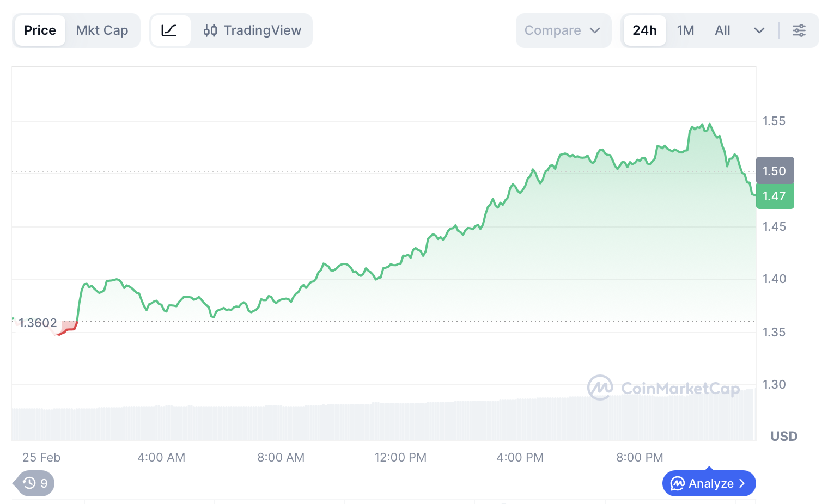This screenshot has height=504, width=828.
Task: Click the 1.3602 opening price label
Action: click(38, 323)
